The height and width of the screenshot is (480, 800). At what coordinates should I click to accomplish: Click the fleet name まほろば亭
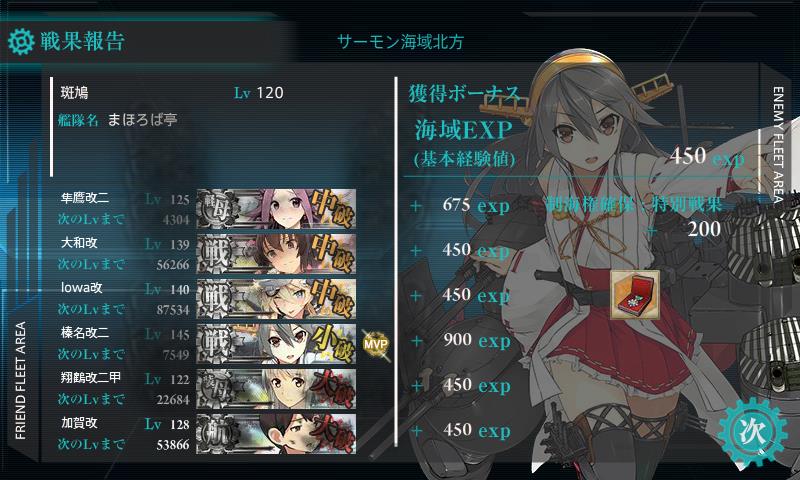coord(142,120)
